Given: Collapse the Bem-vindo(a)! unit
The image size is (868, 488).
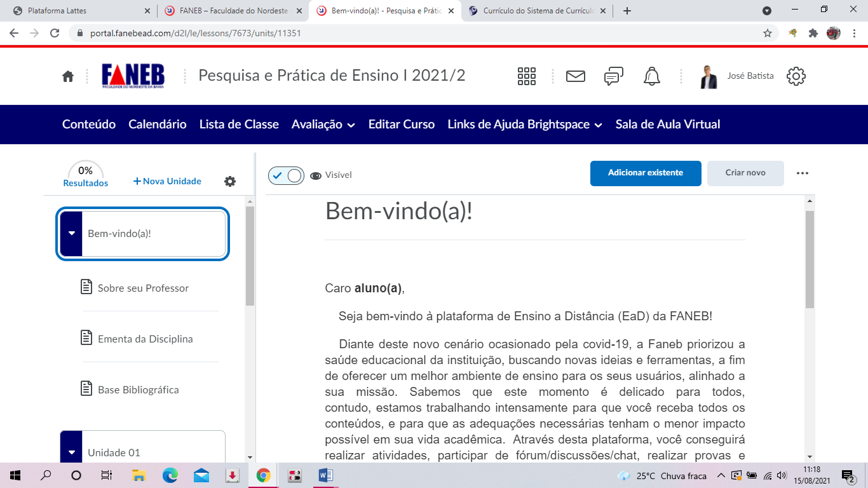Looking at the screenshot, I should point(72,233).
